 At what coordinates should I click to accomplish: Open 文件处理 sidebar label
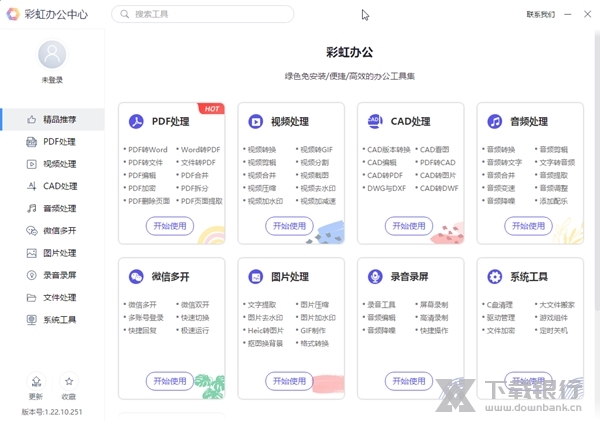(60, 297)
